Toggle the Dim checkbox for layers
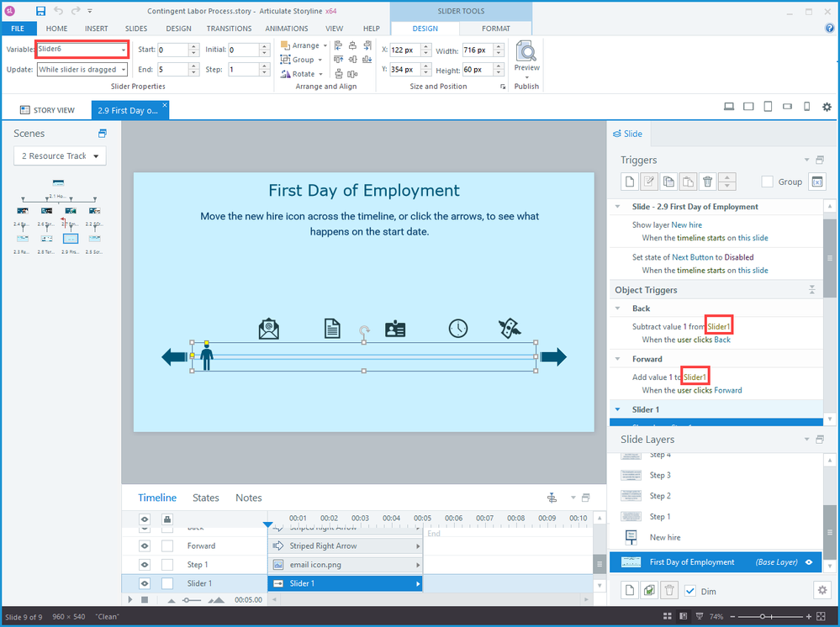 coord(690,591)
